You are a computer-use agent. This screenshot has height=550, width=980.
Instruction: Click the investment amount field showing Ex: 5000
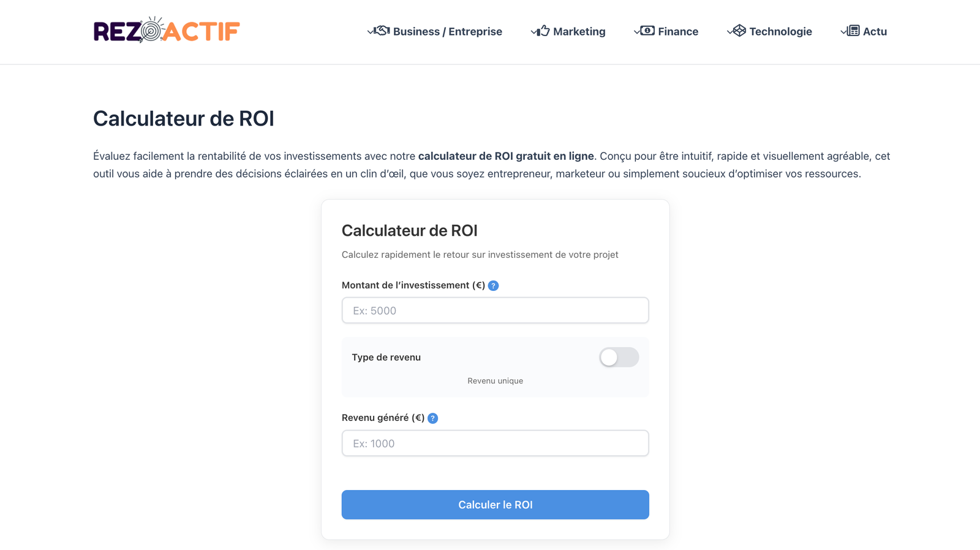click(x=495, y=311)
